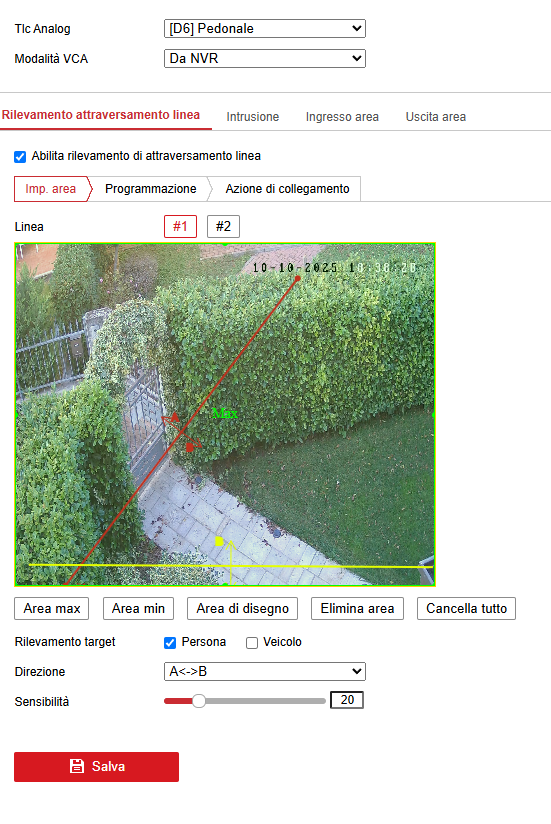Uncheck the Persona target checkbox
The height and width of the screenshot is (824, 551).
[x=170, y=643]
